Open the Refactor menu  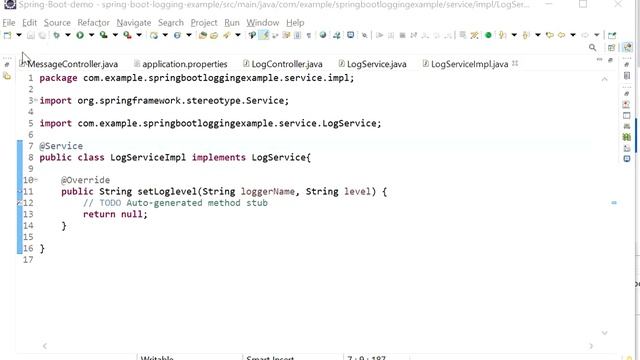click(x=93, y=23)
